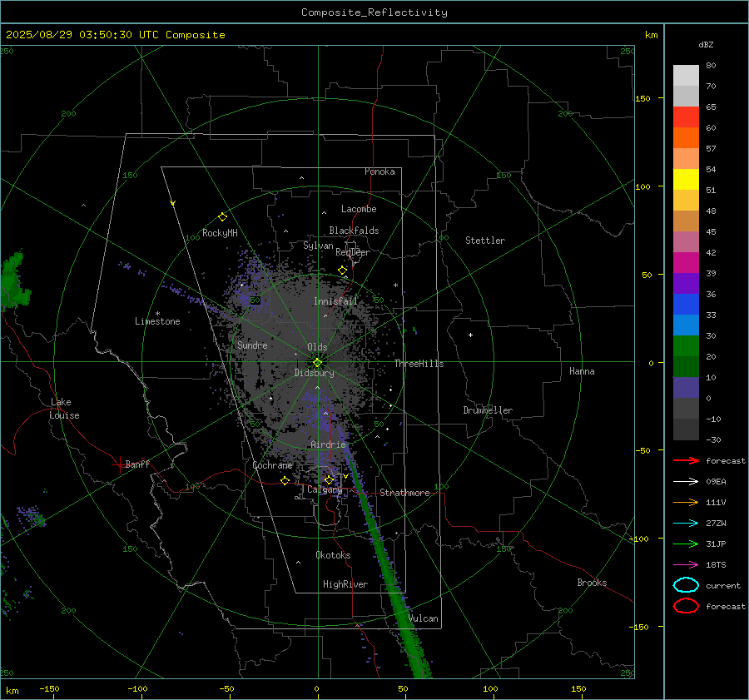The height and width of the screenshot is (700, 749).
Task: Click the Stettler city label
Action: tap(485, 241)
